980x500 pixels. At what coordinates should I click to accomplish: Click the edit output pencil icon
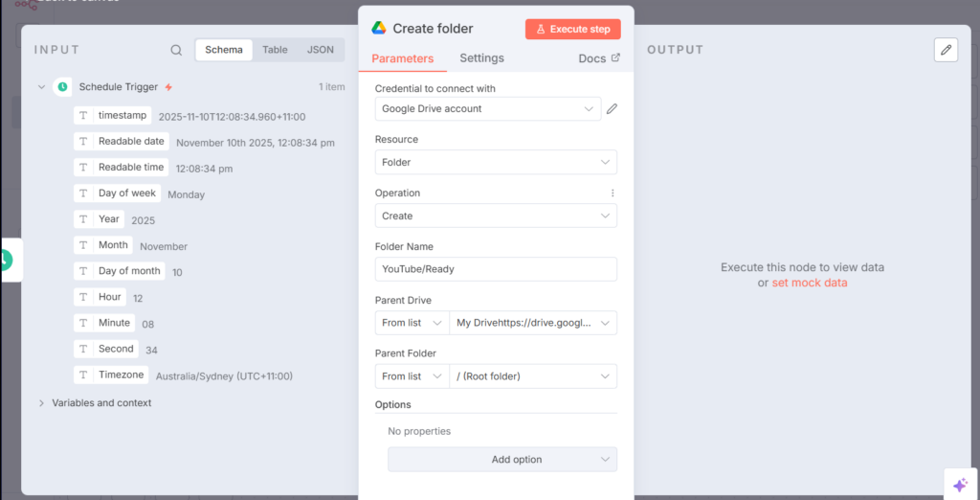[946, 50]
